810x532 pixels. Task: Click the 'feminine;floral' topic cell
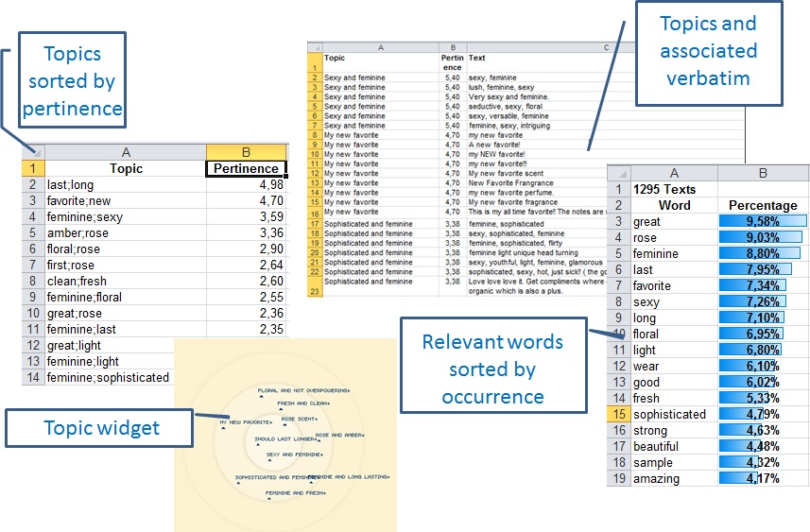(x=126, y=297)
